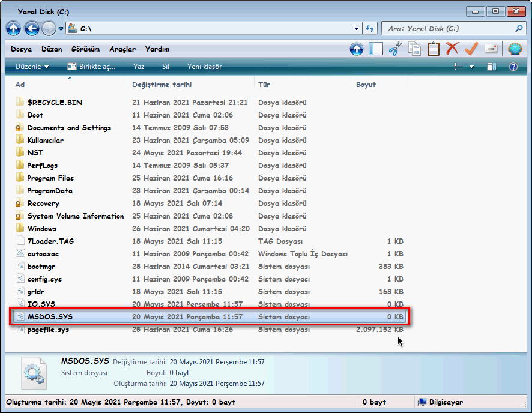
Task: Open the Düzen menu
Action: (52, 49)
